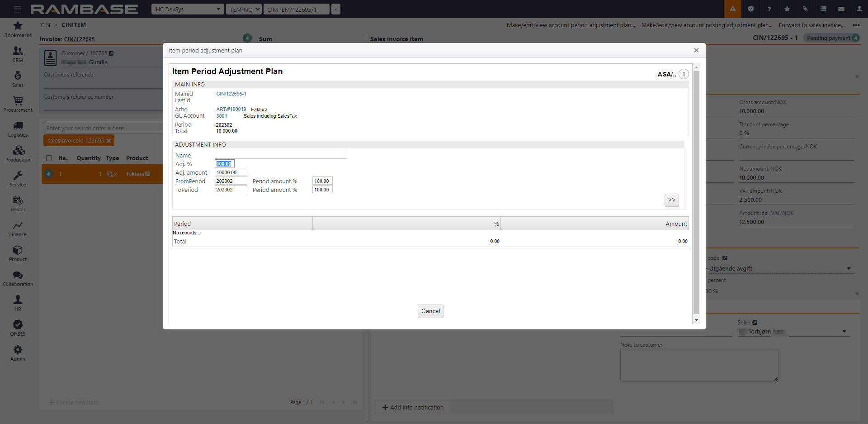The height and width of the screenshot is (424, 868).
Task: Click the Adj. % input field
Action: click(x=225, y=164)
